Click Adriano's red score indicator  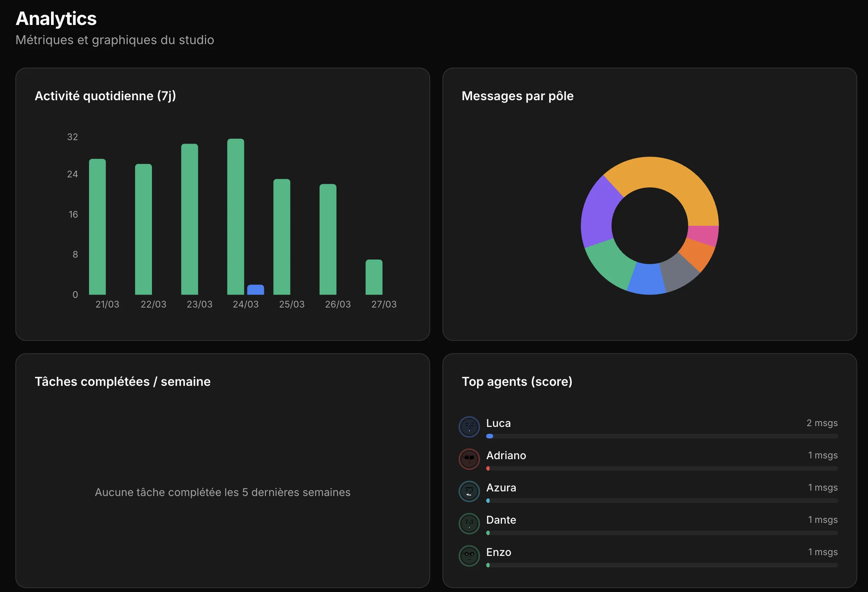tap(488, 468)
